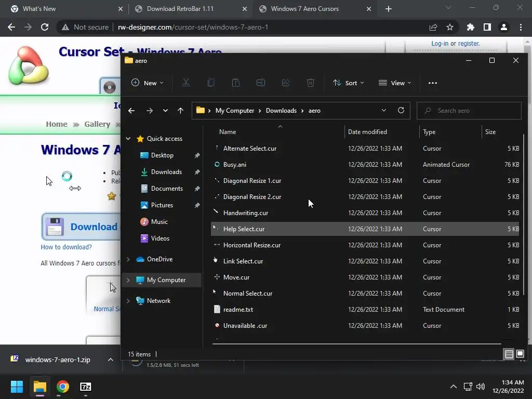Click the Cut icon in Explorer toolbar

[x=186, y=83]
